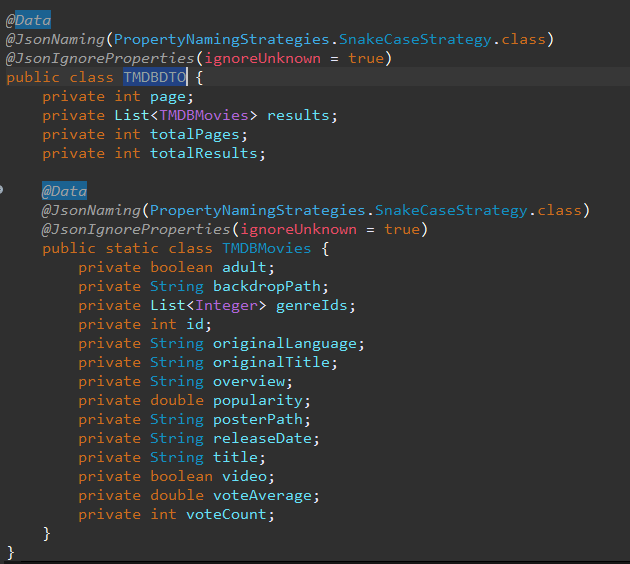This screenshot has height=564, width=630.
Task: Click the first PropertyNamingStrategies reference
Action: pos(222,39)
